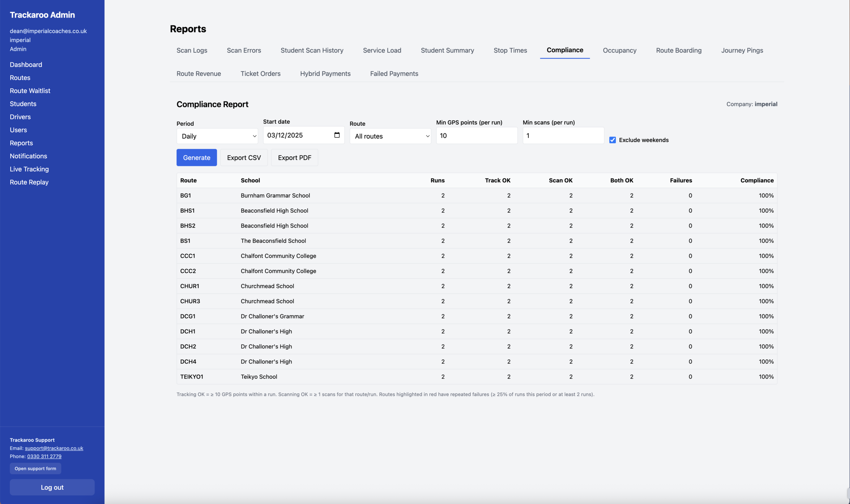850x504 pixels.
Task: Open Live Tracking in the sidebar
Action: coord(29,169)
